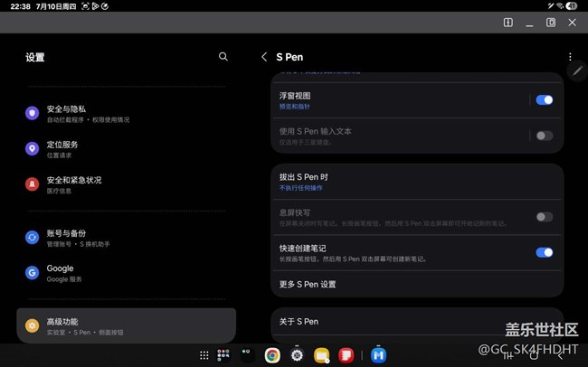Open the S Pen more options menu

570,57
